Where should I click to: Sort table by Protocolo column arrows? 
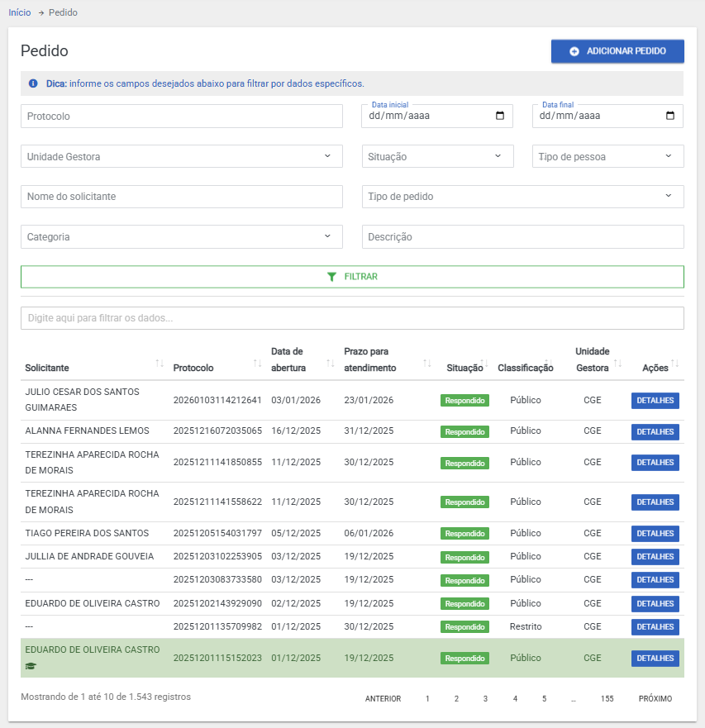click(258, 364)
